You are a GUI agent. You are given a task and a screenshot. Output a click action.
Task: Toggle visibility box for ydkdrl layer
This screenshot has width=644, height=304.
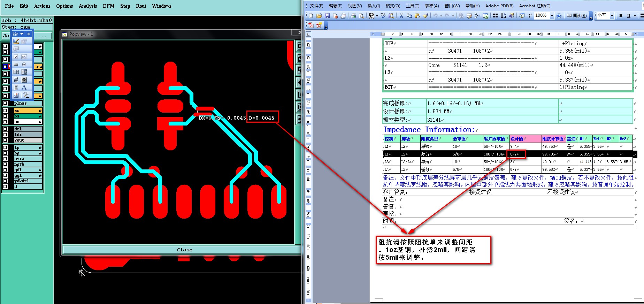pyautogui.click(x=5, y=181)
